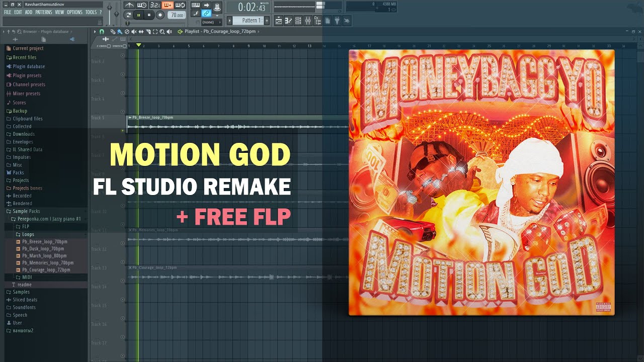Select the Slice tool in playlist

(148, 32)
